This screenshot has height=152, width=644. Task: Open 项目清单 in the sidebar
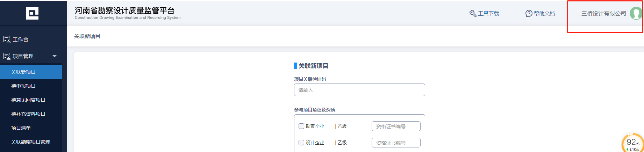pos(21,128)
